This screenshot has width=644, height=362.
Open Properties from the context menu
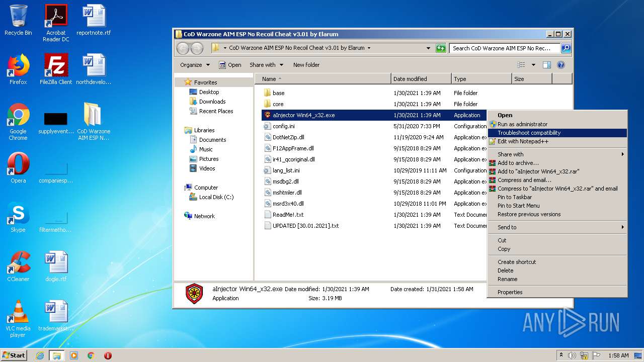click(557, 292)
